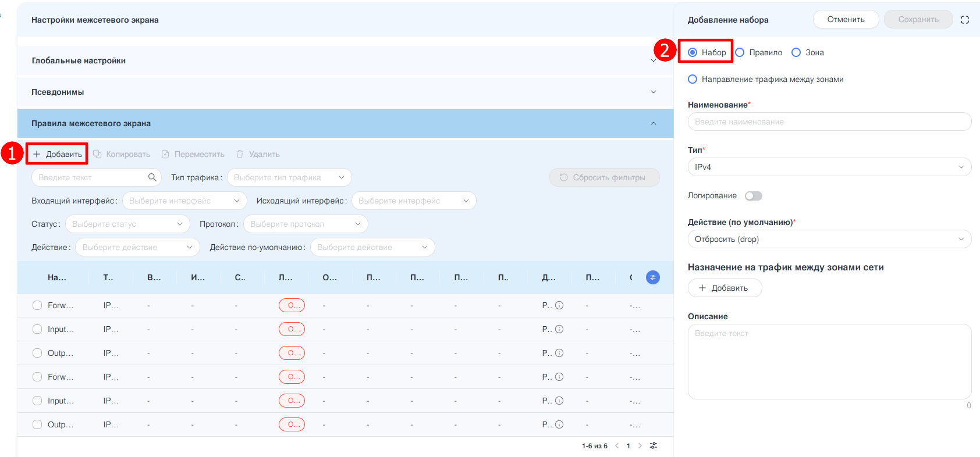Click the fullscreen expand icon in panel header
This screenshot has width=980, height=457.
[964, 20]
